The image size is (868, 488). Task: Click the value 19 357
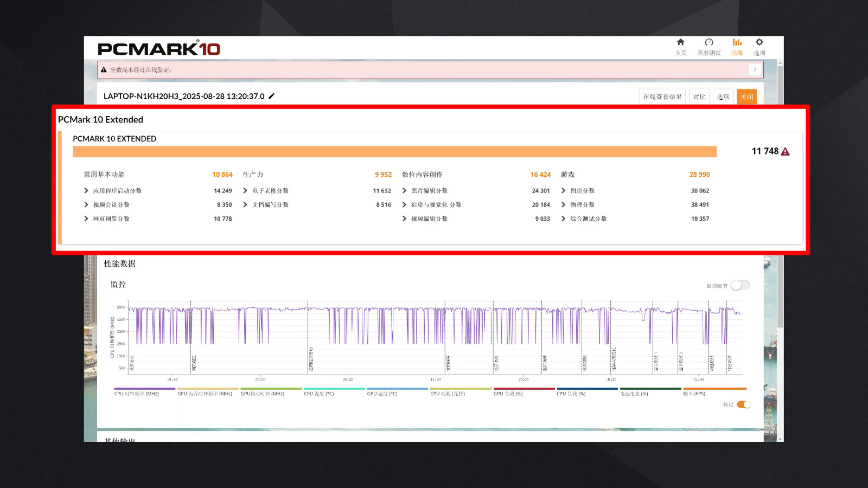[x=700, y=219]
